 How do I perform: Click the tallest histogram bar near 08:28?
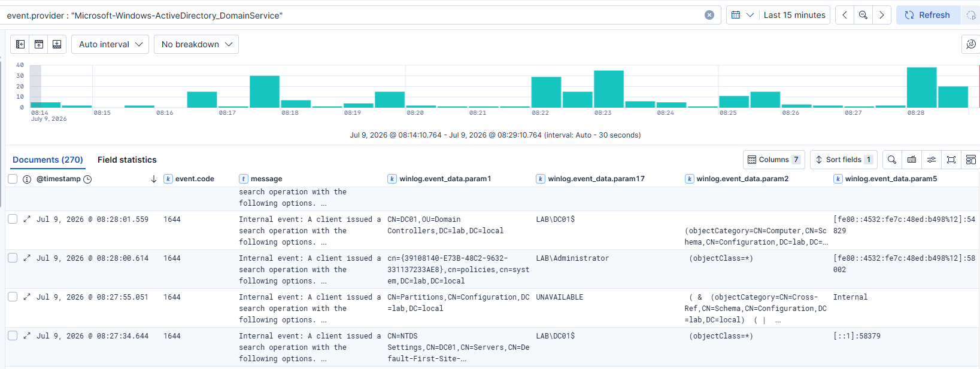pos(922,87)
